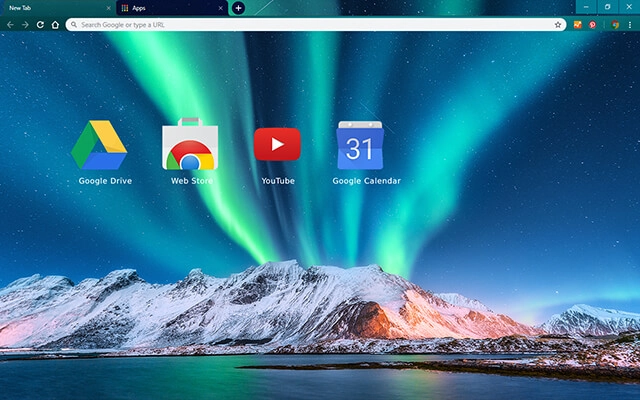Click the search magnifier in the address bar
This screenshot has height=400, width=640.
pyautogui.click(x=73, y=25)
